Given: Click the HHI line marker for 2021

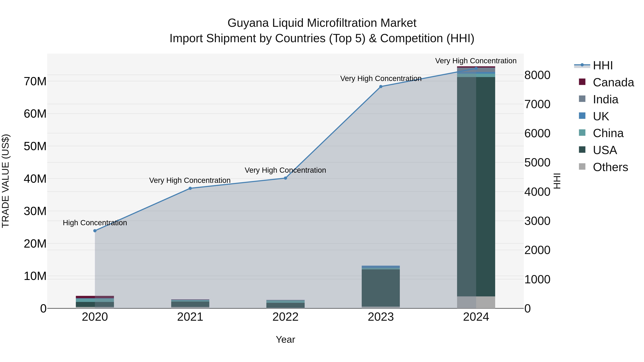Looking at the screenshot, I should pos(190,188).
